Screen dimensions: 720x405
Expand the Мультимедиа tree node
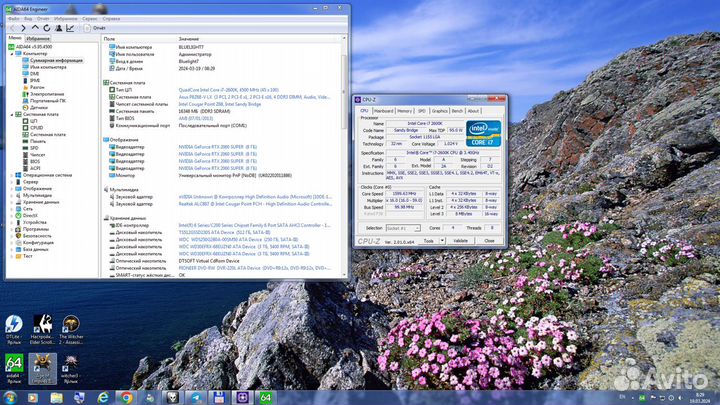click(x=12, y=195)
